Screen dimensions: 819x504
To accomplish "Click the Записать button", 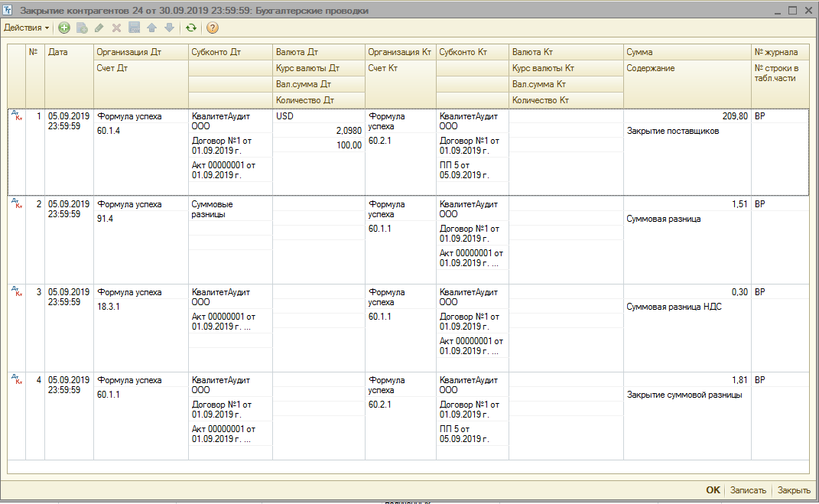I will coord(747,490).
